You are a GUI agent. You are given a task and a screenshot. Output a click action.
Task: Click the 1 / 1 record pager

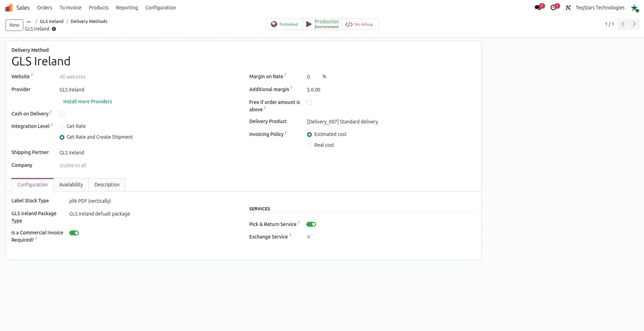(x=609, y=24)
